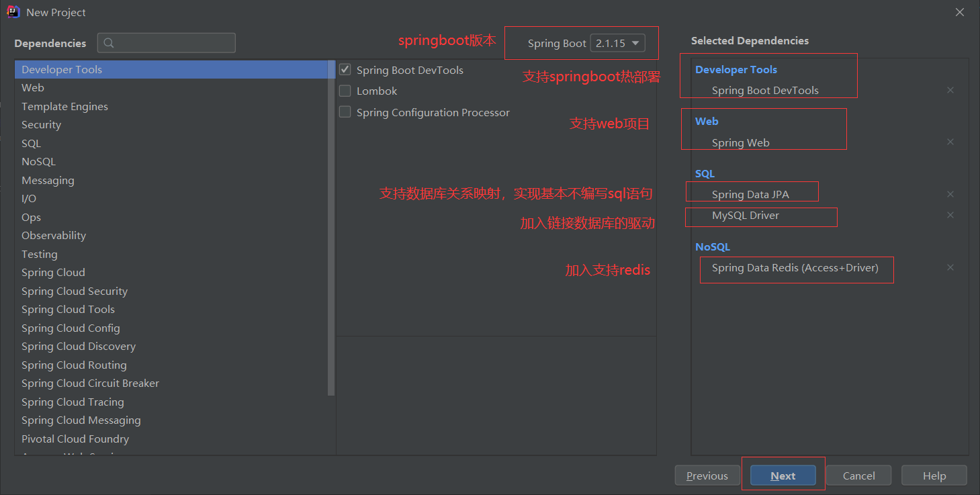Click the NoSQL heading in Selected Dependencies

(713, 246)
